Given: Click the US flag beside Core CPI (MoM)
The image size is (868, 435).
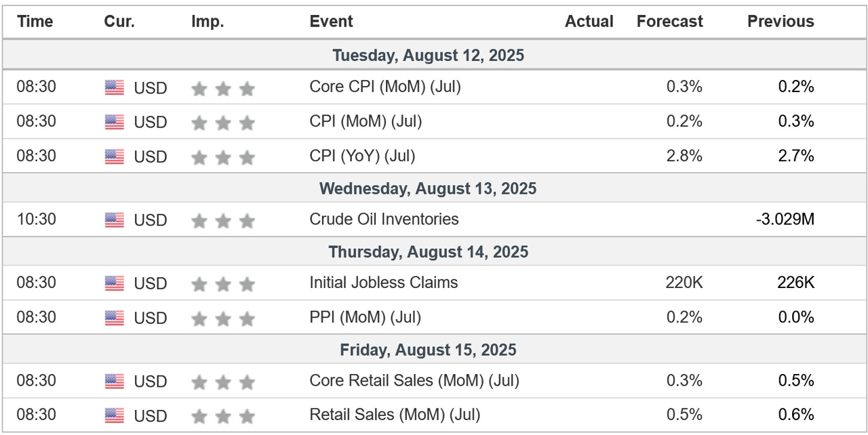Looking at the screenshot, I should (115, 87).
